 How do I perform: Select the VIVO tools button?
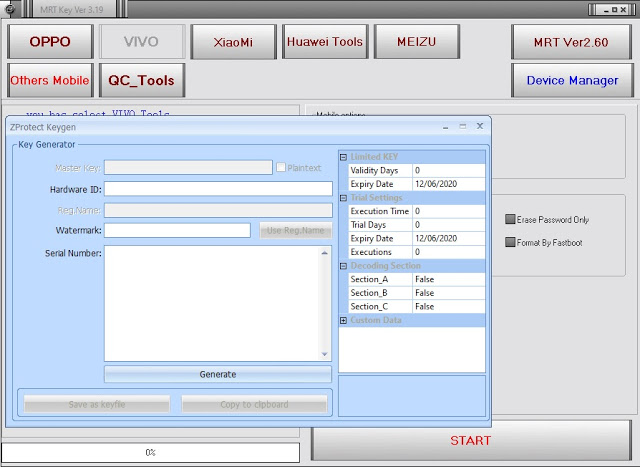point(142,42)
